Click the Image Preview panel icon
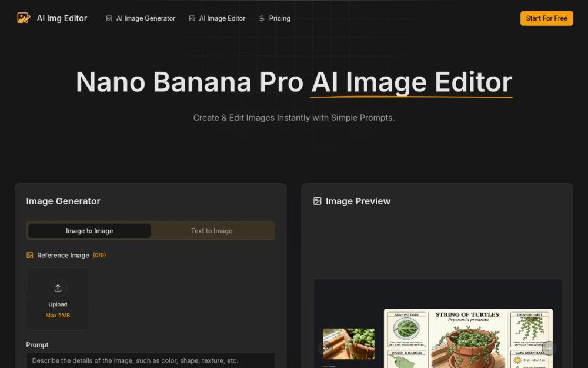The width and height of the screenshot is (588, 368). [318, 201]
